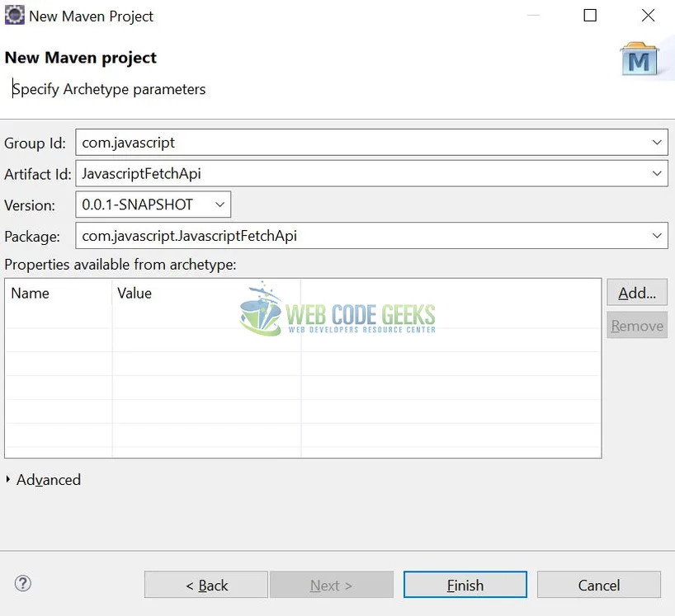Screen dimensions: 675x616
Task: Maximize the New Maven Project window
Action: click(590, 16)
